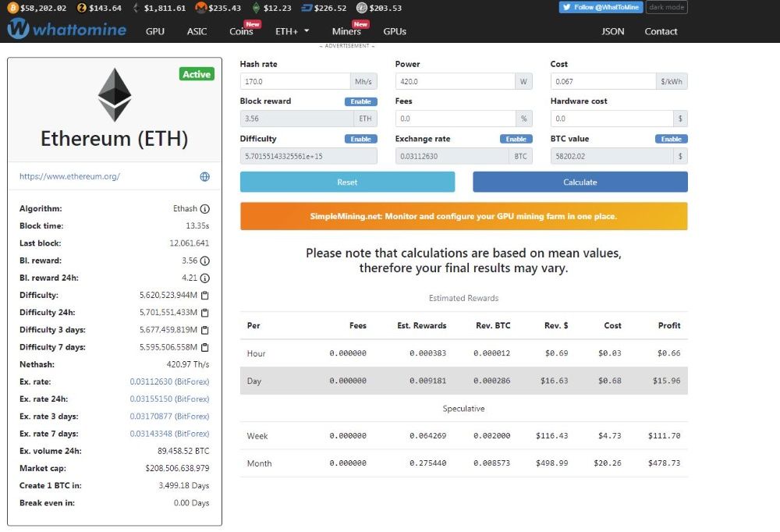Select the Hour row profit $0.66
This screenshot has height=532, width=780.
tap(668, 353)
